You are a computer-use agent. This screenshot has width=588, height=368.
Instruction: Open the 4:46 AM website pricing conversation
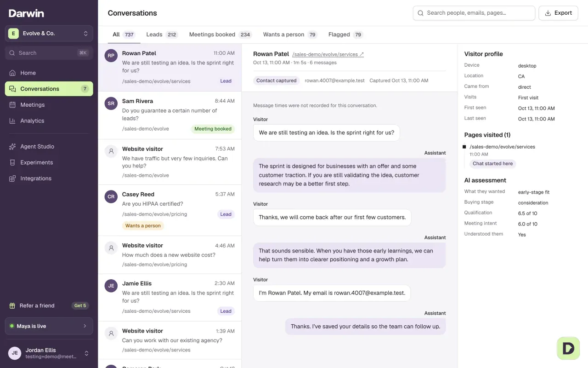(170, 255)
